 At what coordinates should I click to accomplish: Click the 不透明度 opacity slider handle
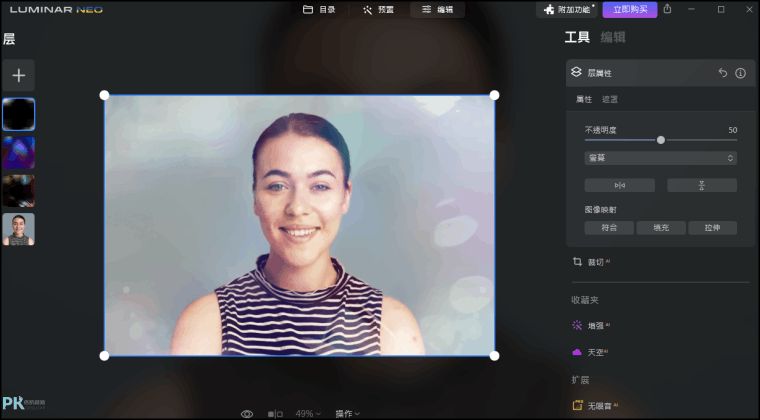tap(661, 140)
